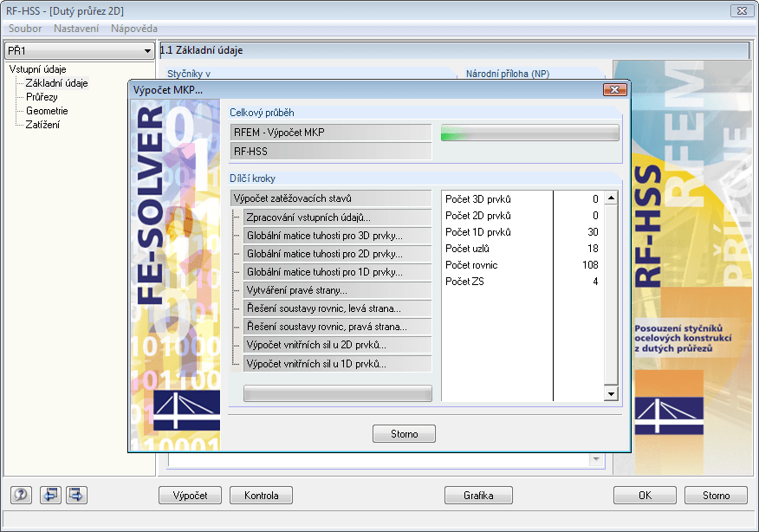Click the value 30 for 1D elements
The width and height of the screenshot is (759, 532).
coord(593,232)
